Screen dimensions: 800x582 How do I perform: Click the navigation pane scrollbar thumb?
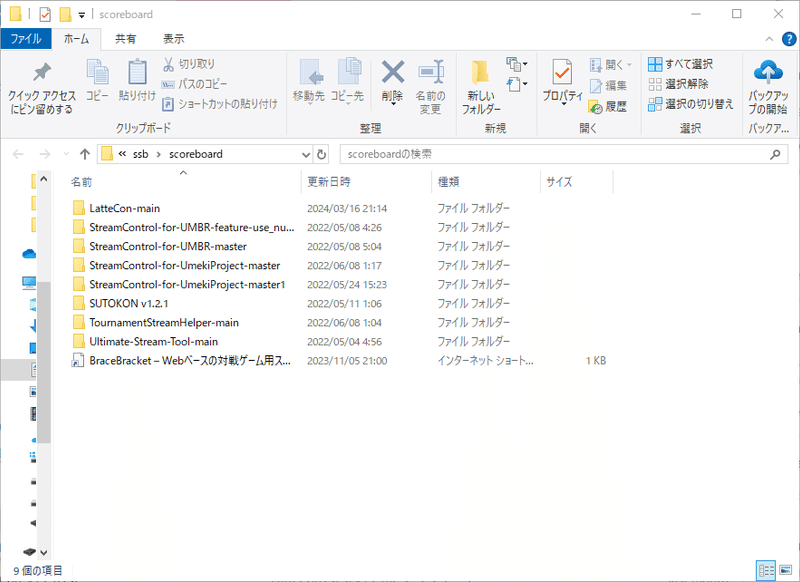click(44, 362)
